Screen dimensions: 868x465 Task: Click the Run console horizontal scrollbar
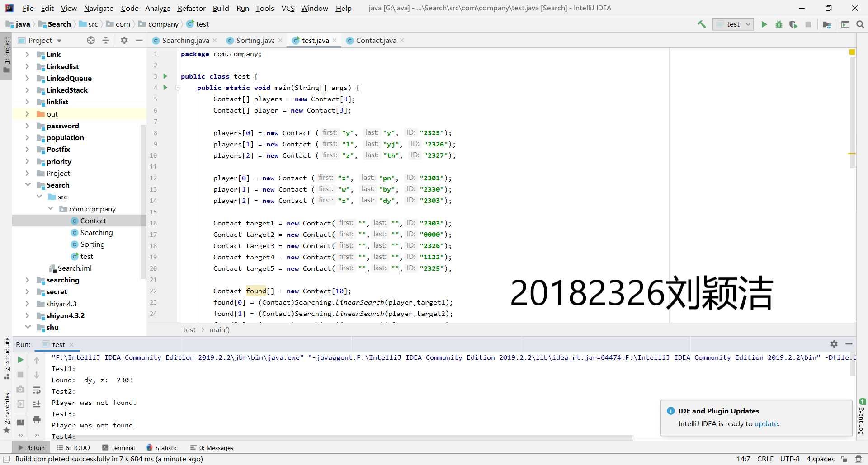click(342, 437)
